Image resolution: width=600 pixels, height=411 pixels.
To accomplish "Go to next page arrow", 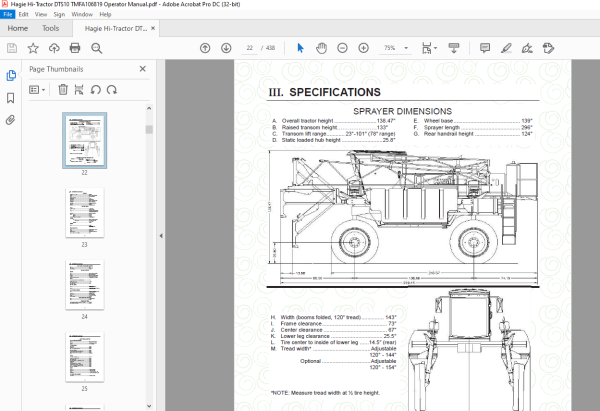I will click(226, 48).
